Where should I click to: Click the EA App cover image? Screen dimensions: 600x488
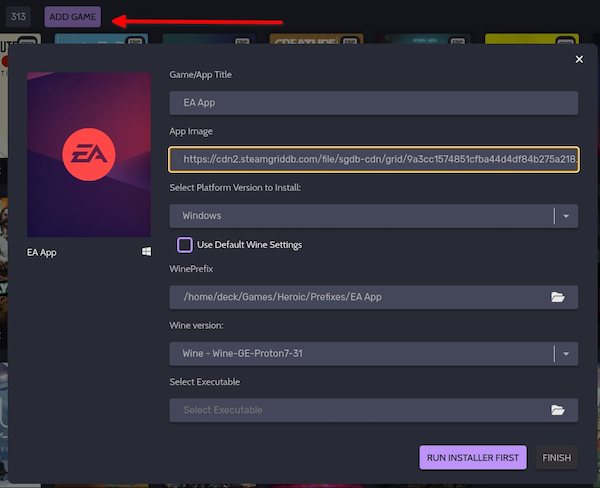(x=89, y=155)
